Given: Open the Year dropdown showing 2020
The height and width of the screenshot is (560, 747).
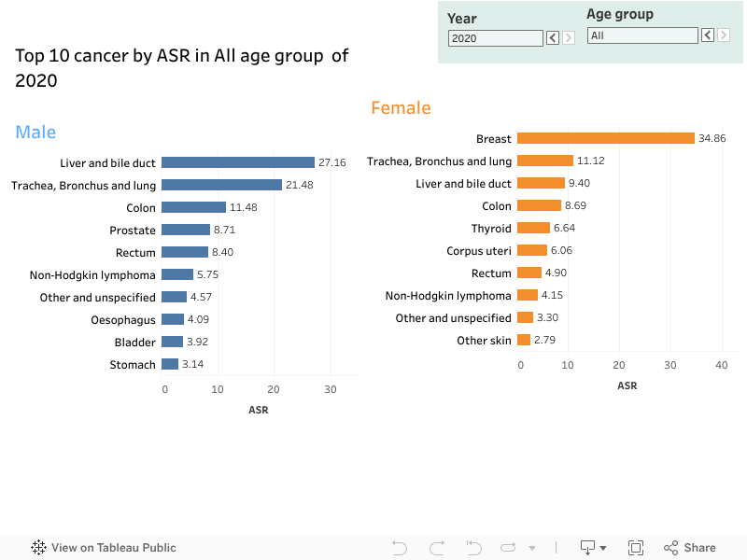Looking at the screenshot, I should tap(495, 38).
